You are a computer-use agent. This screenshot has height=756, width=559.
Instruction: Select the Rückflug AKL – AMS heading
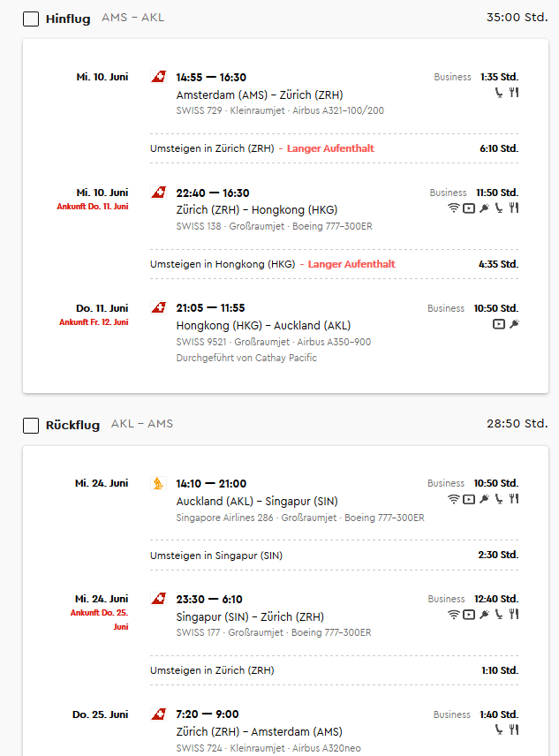tap(110, 425)
